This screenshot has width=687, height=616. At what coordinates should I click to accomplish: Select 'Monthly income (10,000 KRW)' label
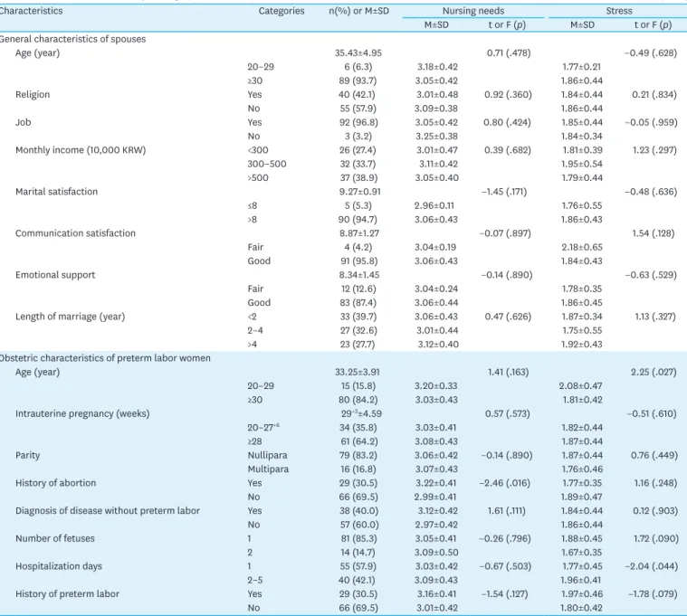coord(81,150)
